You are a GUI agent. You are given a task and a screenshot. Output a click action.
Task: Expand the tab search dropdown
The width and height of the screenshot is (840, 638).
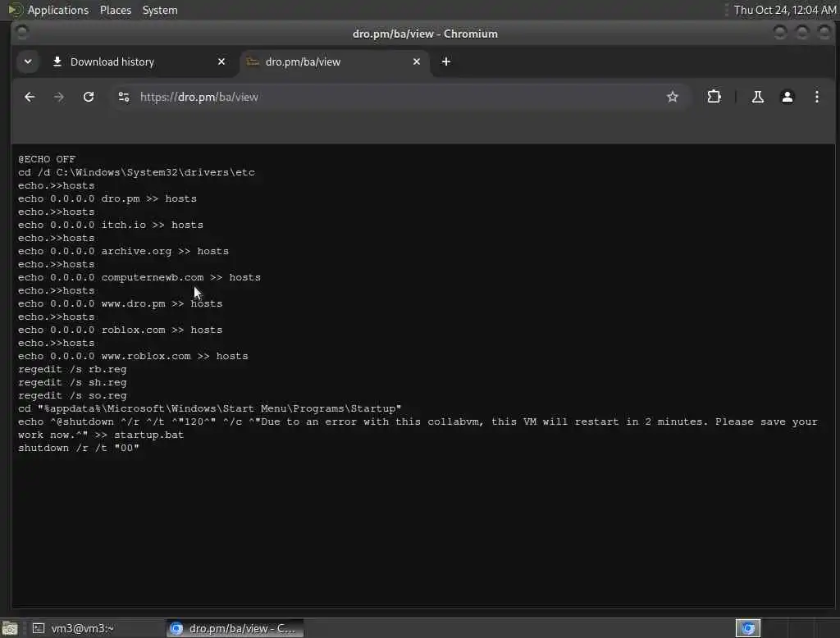(28, 62)
